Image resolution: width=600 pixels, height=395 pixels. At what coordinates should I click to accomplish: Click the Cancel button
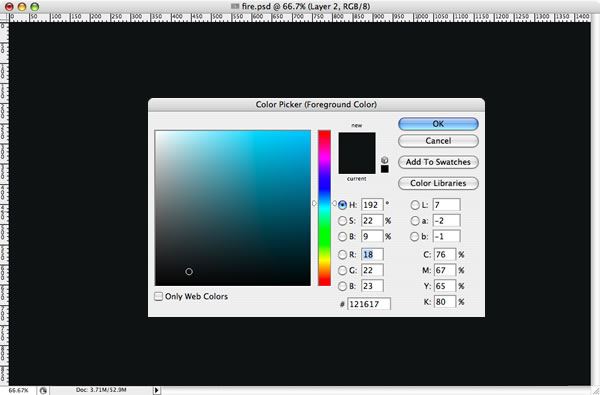point(438,141)
